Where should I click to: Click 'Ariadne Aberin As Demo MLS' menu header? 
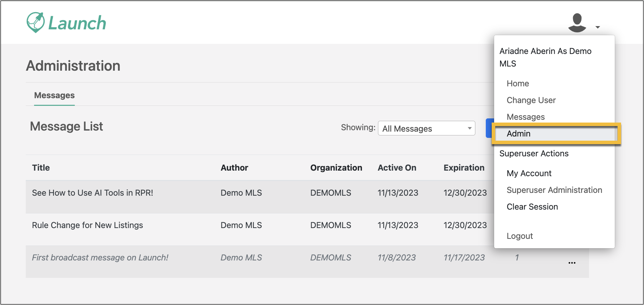click(545, 57)
